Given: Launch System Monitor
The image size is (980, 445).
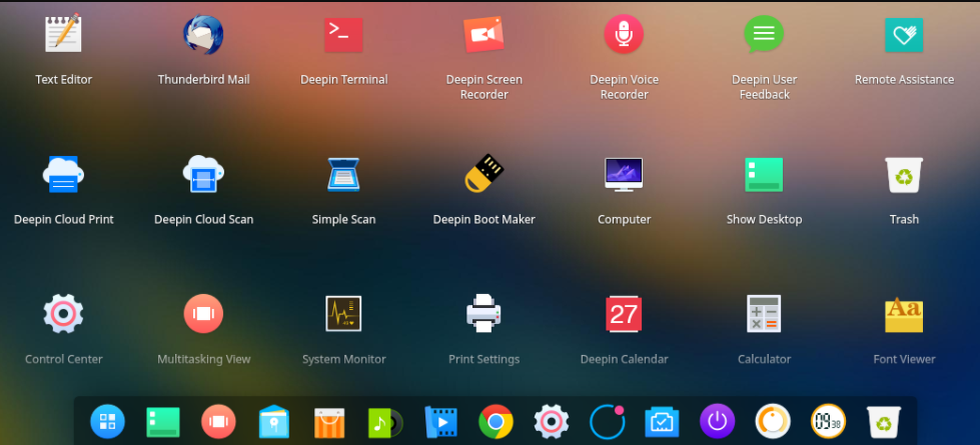Looking at the screenshot, I should point(344,314).
